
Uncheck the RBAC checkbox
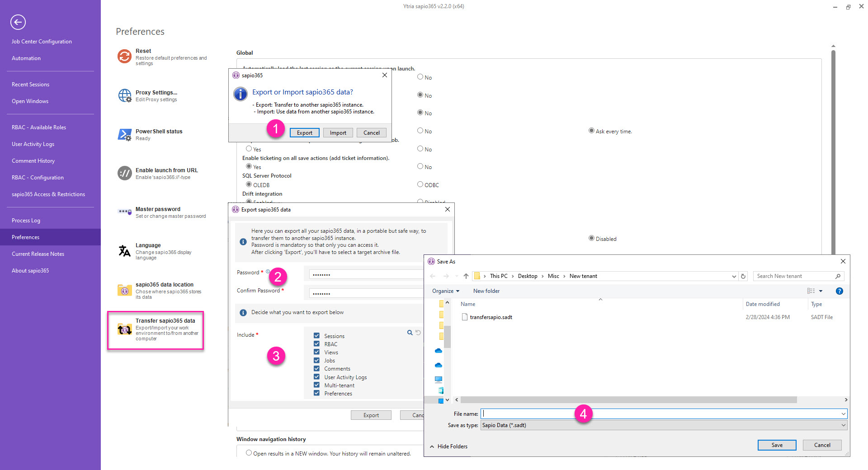316,344
